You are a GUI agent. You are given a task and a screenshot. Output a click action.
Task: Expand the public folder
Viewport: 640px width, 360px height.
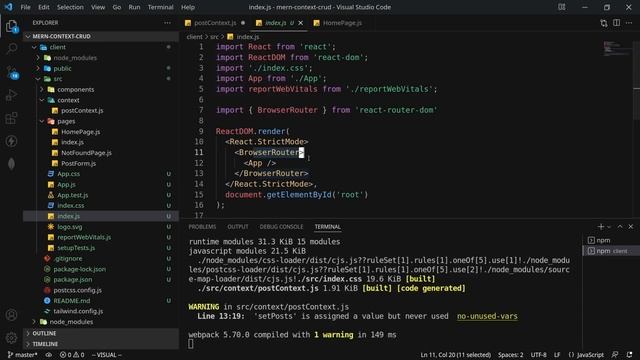(101, 68)
